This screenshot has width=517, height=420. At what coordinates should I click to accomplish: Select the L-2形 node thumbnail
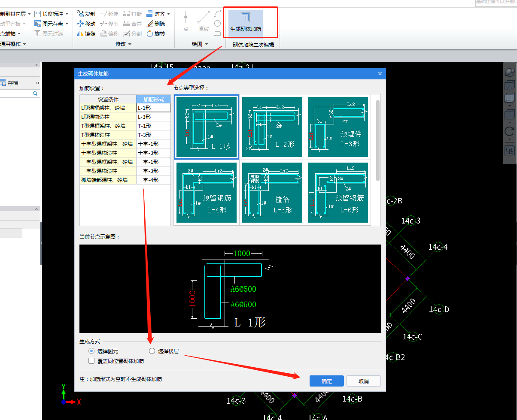pyautogui.click(x=272, y=127)
